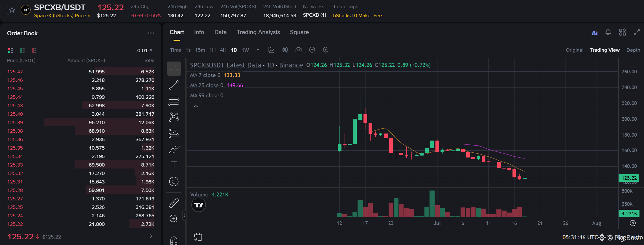
Task: Add SPCXB/USDT to favorites with star icon
Action: point(12,10)
